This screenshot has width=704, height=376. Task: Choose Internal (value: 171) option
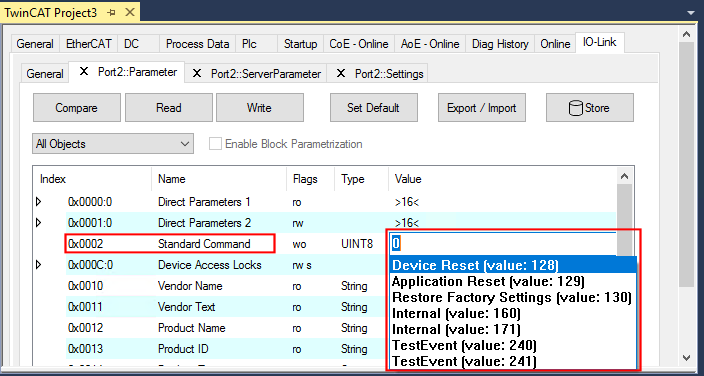click(x=513, y=329)
